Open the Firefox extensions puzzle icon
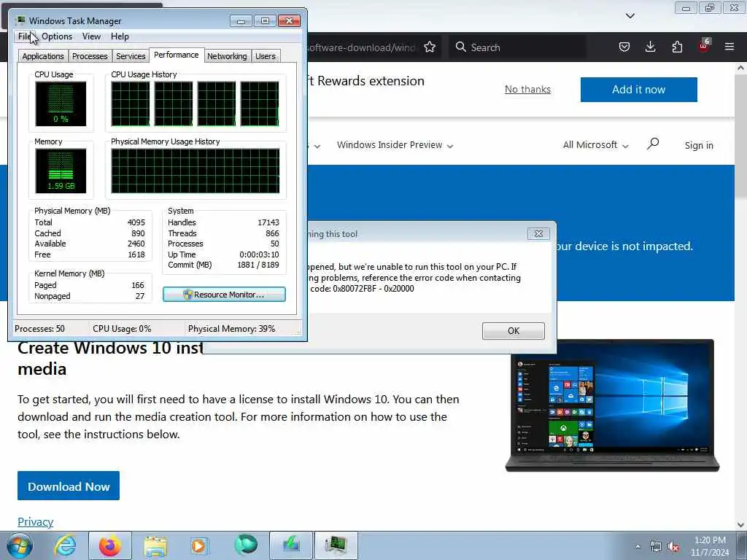This screenshot has height=560, width=747. point(677,47)
